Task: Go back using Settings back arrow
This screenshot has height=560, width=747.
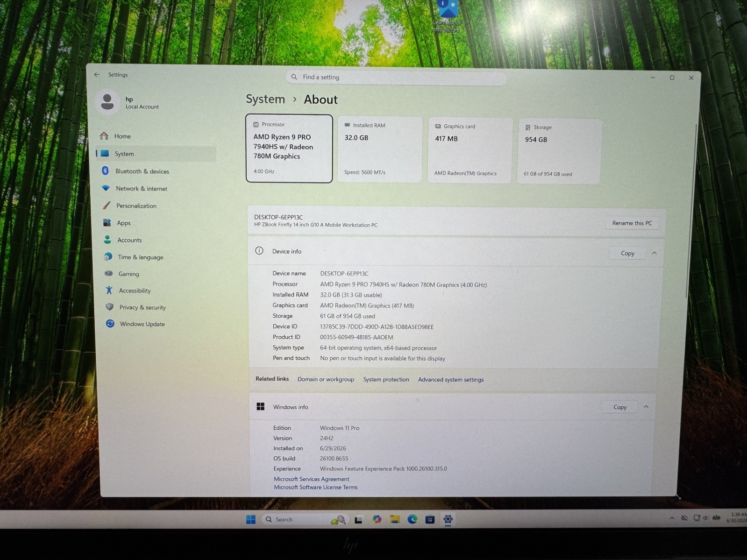Action: (x=97, y=74)
